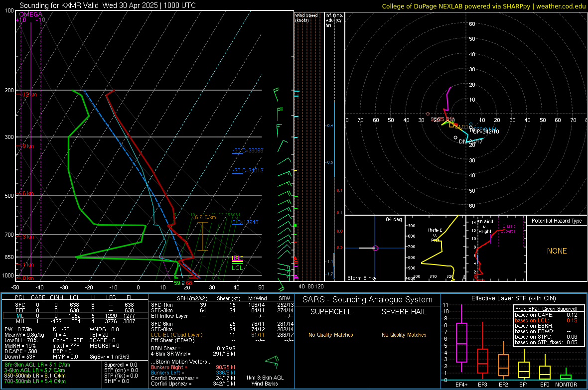Select the MU parcel row
This screenshot has height=390, width=588.
pos(75,321)
